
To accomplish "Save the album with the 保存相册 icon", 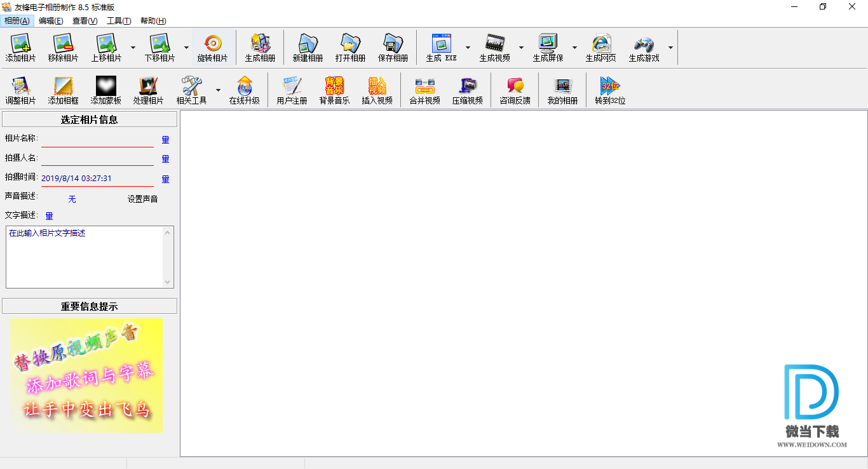I will click(x=393, y=48).
